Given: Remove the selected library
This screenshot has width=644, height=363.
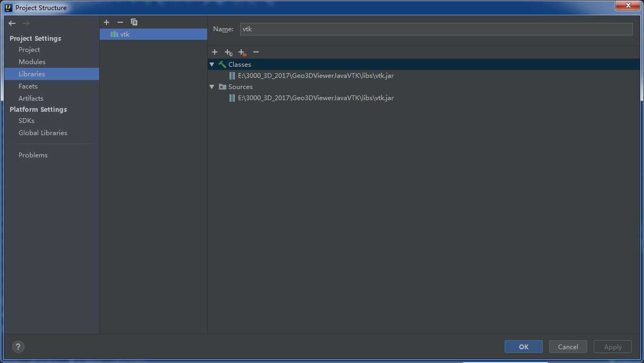Looking at the screenshot, I should 120,22.
